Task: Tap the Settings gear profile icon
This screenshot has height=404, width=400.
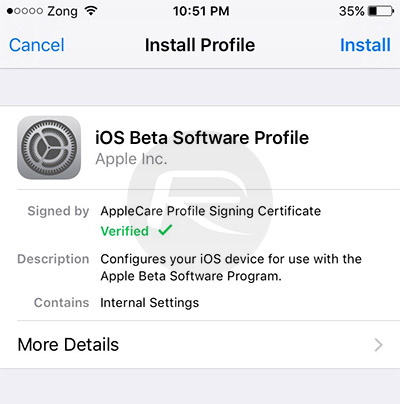Action: click(x=49, y=147)
